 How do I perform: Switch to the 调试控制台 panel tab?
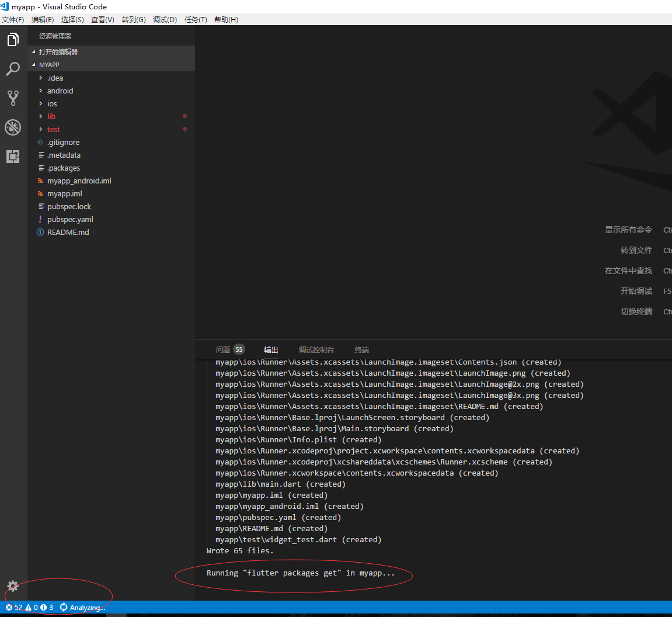point(316,349)
